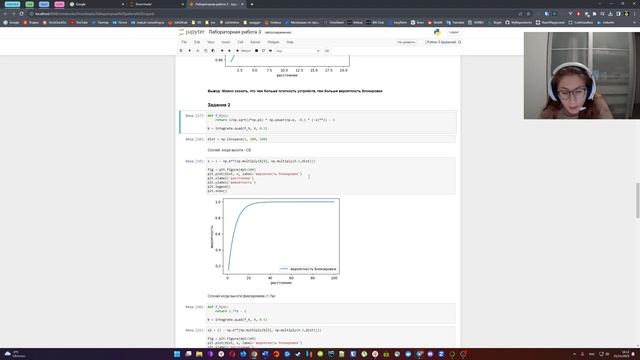Open the Cell menu
This screenshot has width=640, height=360.
[x=240, y=42]
